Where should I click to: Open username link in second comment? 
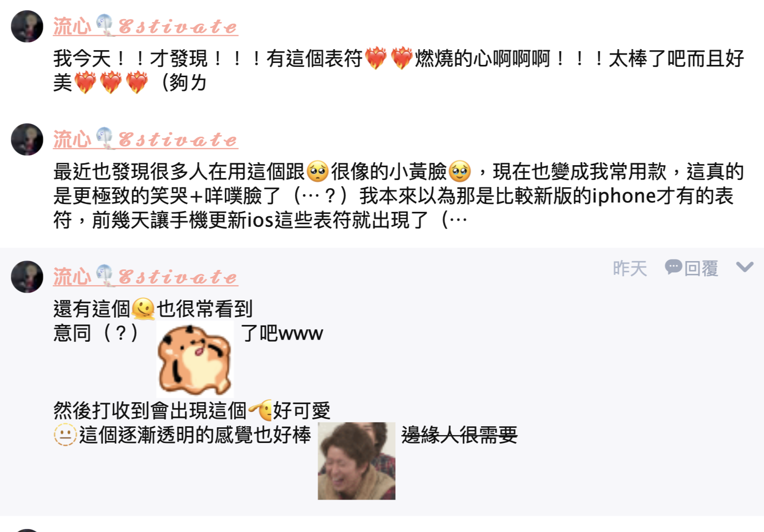click(x=146, y=139)
